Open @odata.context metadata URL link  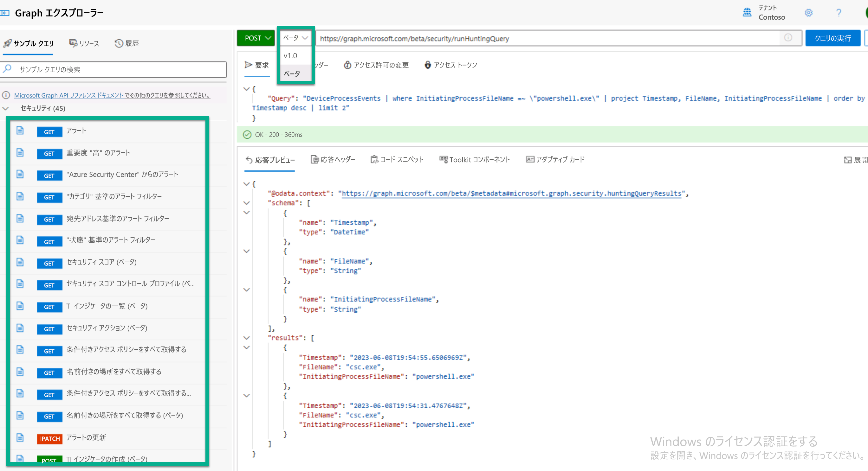coord(511,194)
